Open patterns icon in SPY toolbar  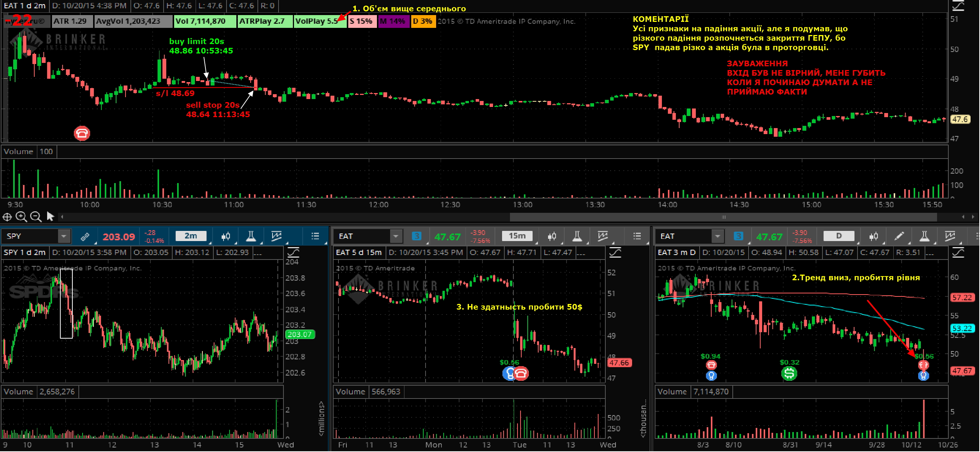tap(277, 237)
